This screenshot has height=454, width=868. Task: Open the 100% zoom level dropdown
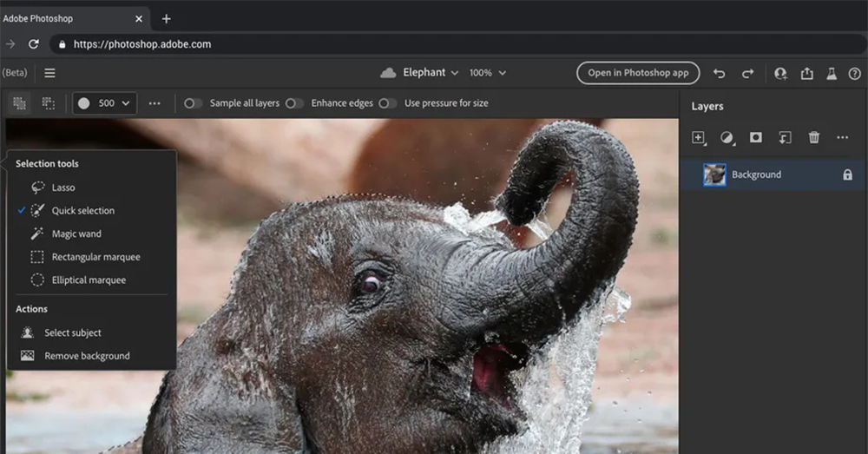(x=487, y=73)
